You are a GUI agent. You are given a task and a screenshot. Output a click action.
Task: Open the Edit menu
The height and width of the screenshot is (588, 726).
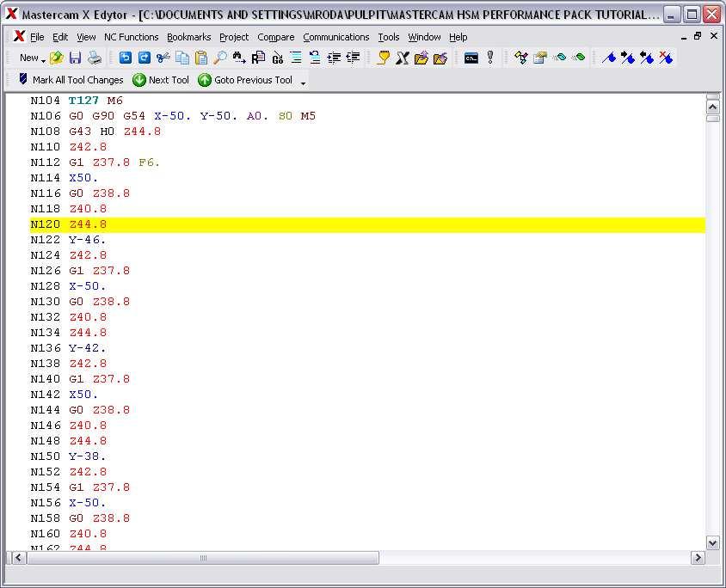point(60,37)
